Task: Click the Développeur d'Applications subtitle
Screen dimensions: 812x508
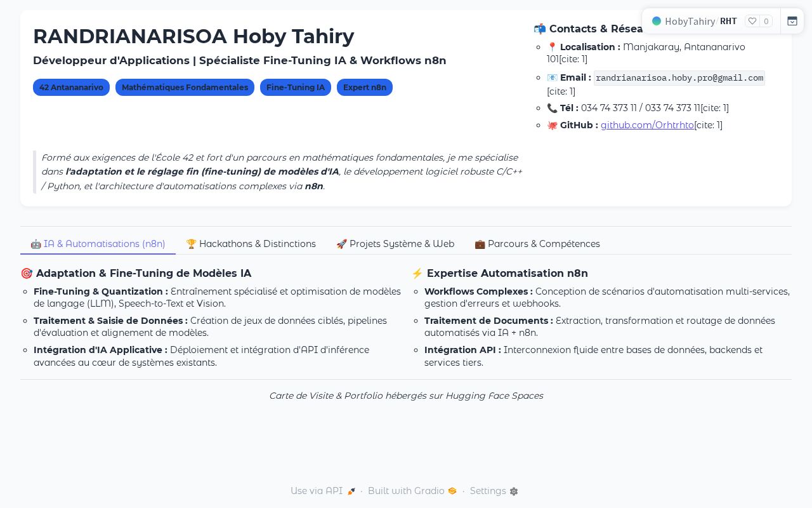Action: [x=240, y=60]
